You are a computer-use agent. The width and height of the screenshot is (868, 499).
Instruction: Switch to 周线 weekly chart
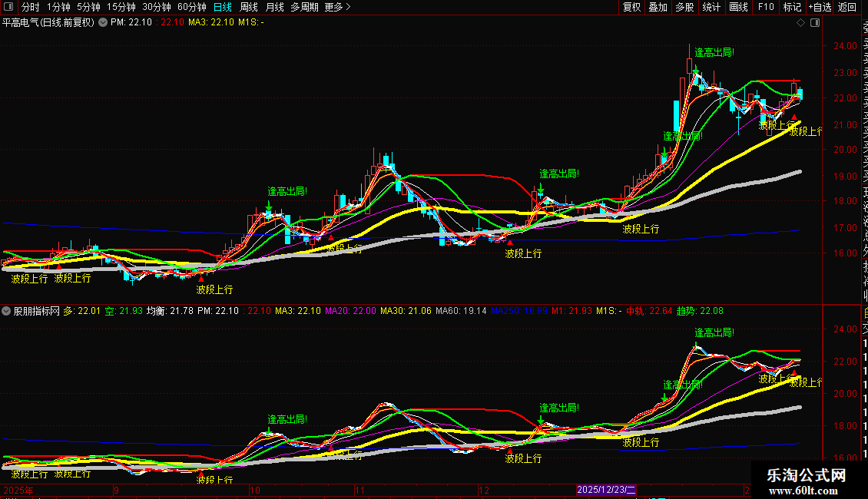coord(249,7)
